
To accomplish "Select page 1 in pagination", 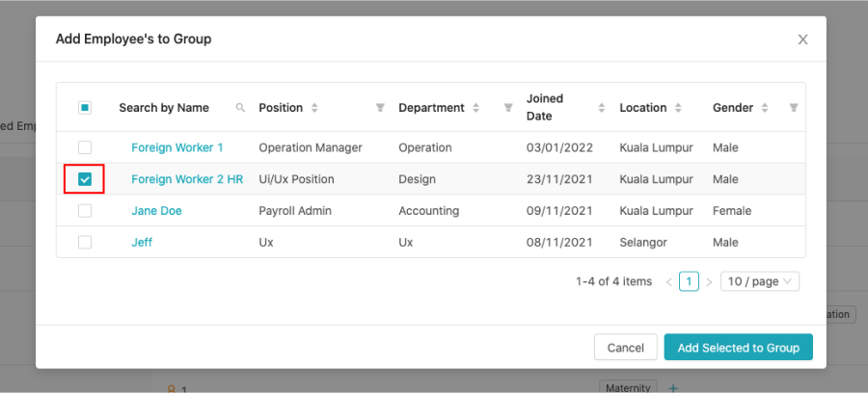I will [x=689, y=281].
